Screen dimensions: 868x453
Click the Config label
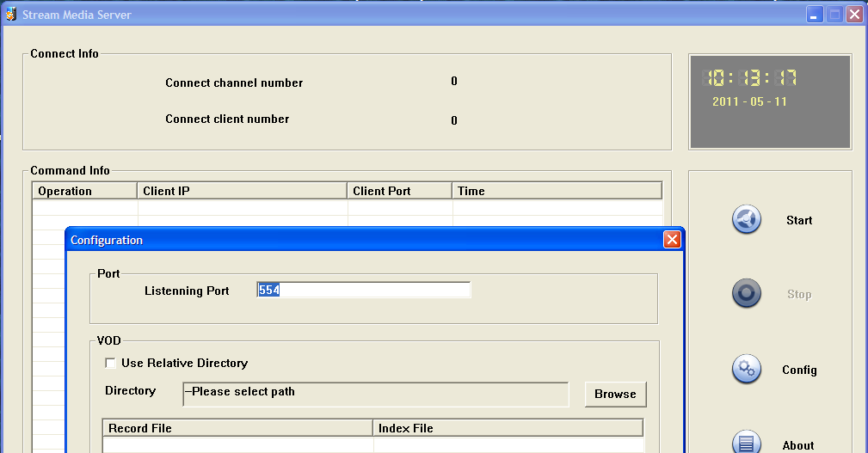point(799,370)
